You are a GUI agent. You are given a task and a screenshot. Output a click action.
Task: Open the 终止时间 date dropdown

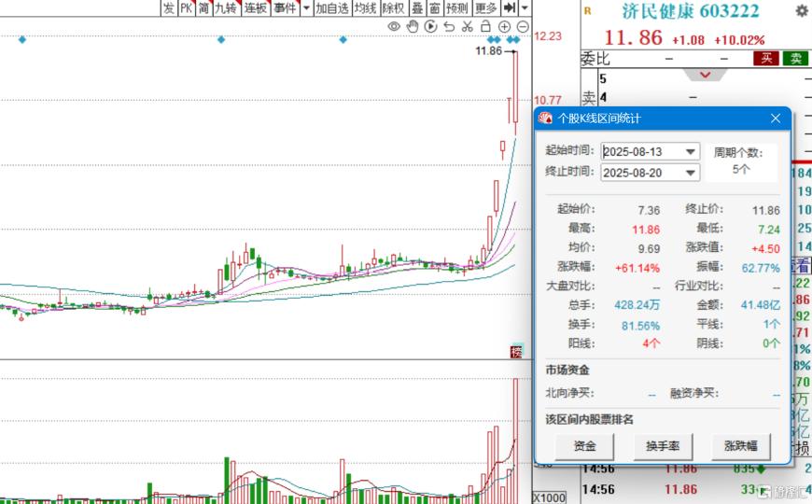(691, 173)
